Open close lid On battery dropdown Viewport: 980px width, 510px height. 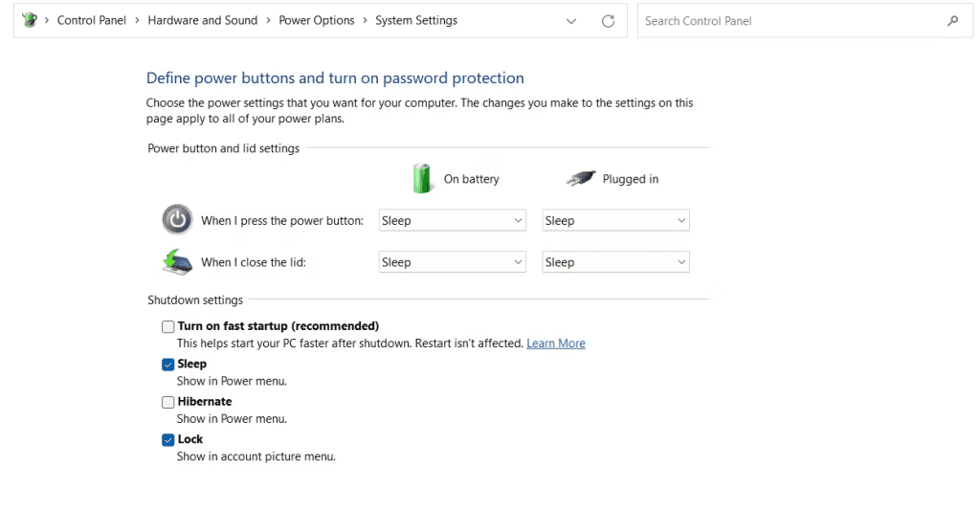point(453,262)
